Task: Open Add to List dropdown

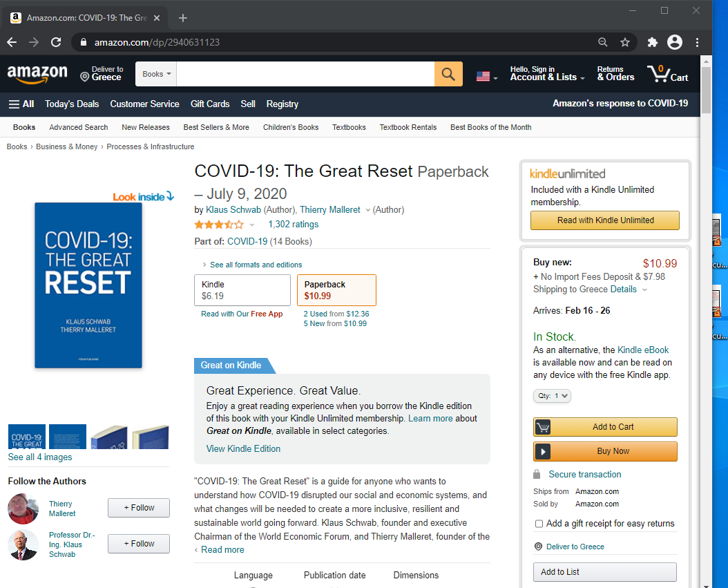Action: tap(605, 572)
